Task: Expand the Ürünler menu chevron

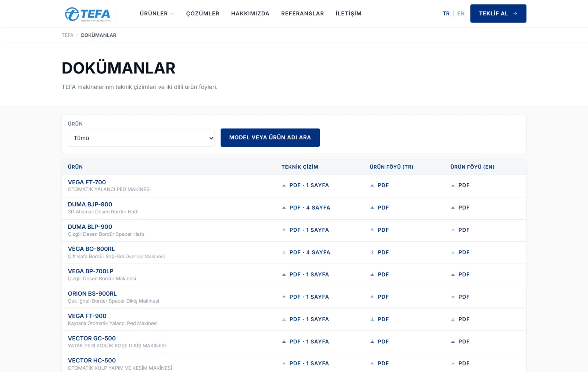Action: (172, 14)
